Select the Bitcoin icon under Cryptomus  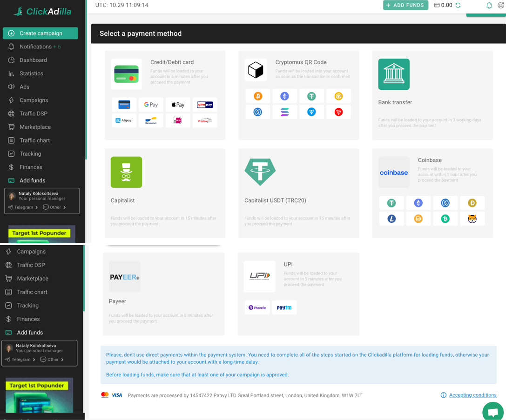[x=258, y=96]
